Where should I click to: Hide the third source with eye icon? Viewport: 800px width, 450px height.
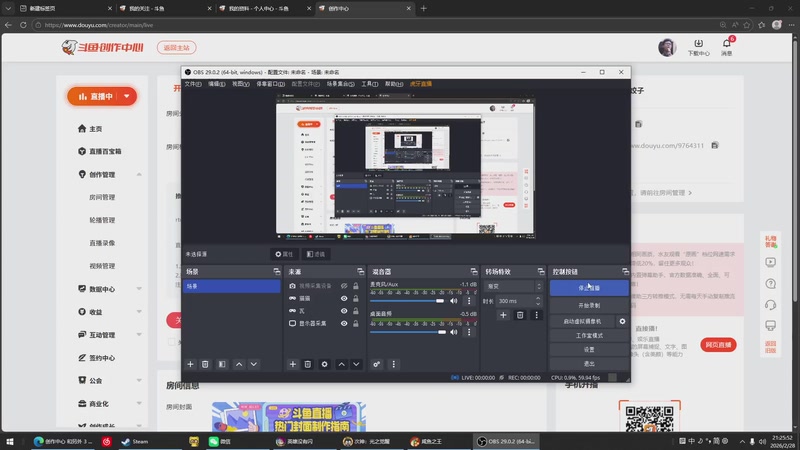point(344,311)
